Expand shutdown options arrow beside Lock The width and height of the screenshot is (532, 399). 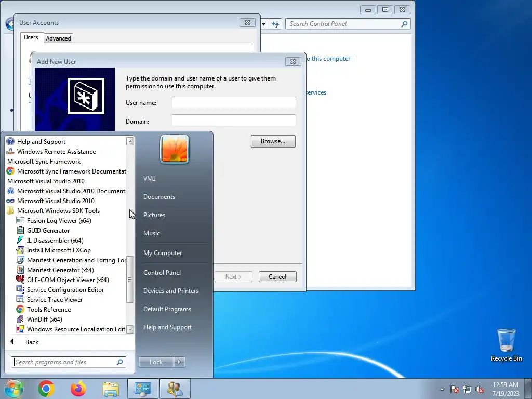(x=179, y=362)
